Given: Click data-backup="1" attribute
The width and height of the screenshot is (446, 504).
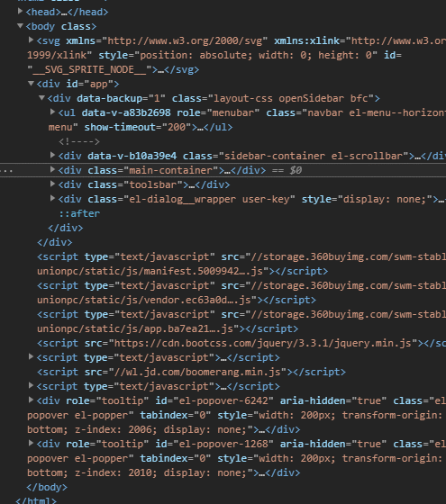Looking at the screenshot, I should coord(121,98).
